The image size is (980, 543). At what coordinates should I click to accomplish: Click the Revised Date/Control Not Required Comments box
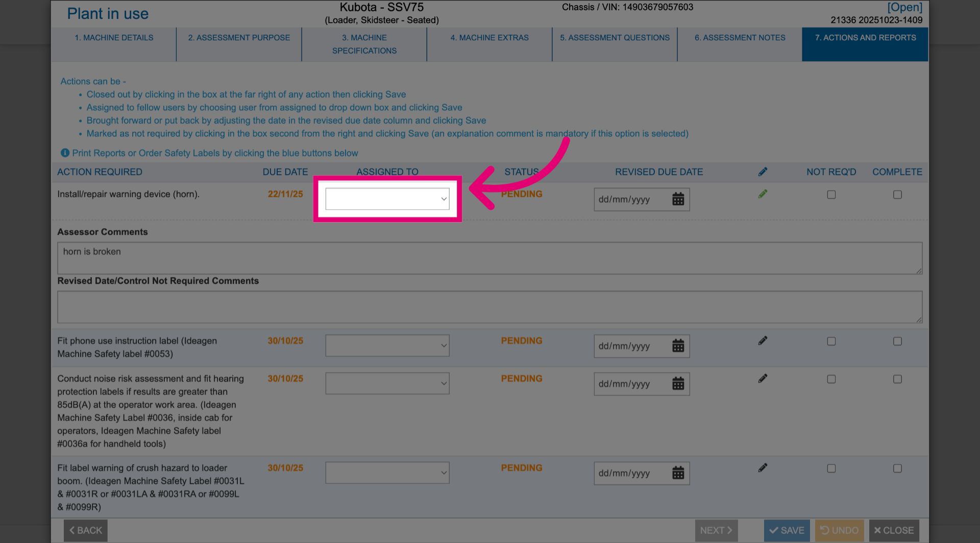click(489, 307)
